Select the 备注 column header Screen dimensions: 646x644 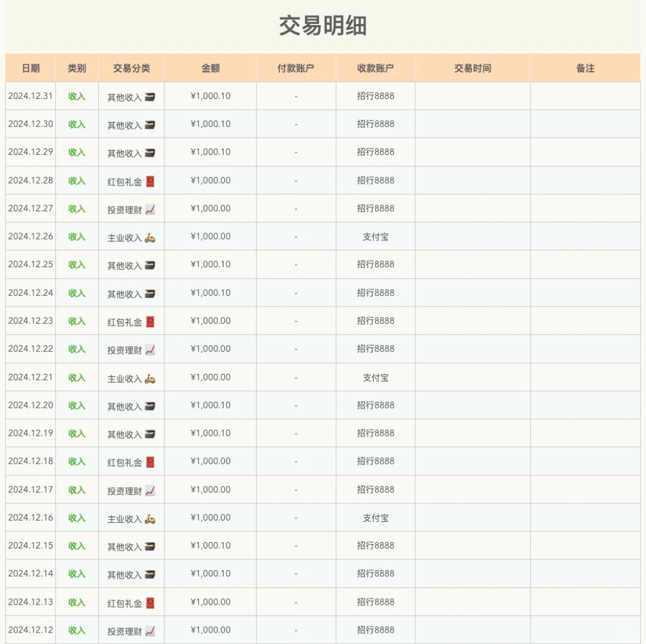[586, 68]
